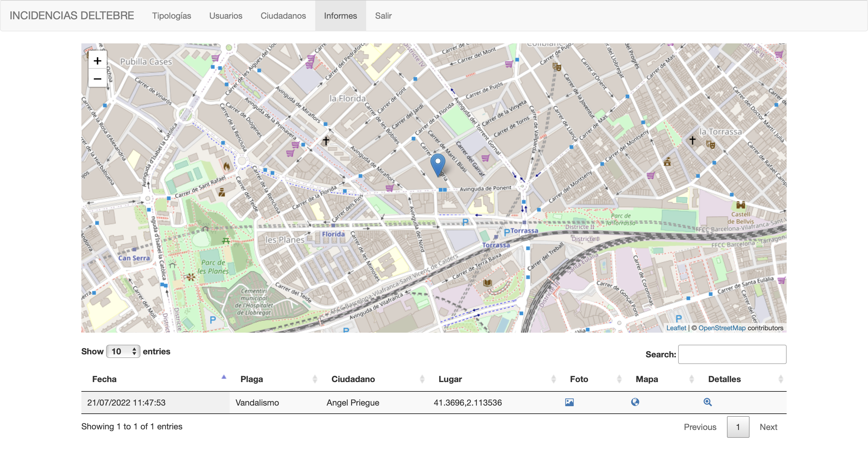Screen dimensions: 868x458
Task: Open the Tipologías menu item
Action: click(171, 16)
